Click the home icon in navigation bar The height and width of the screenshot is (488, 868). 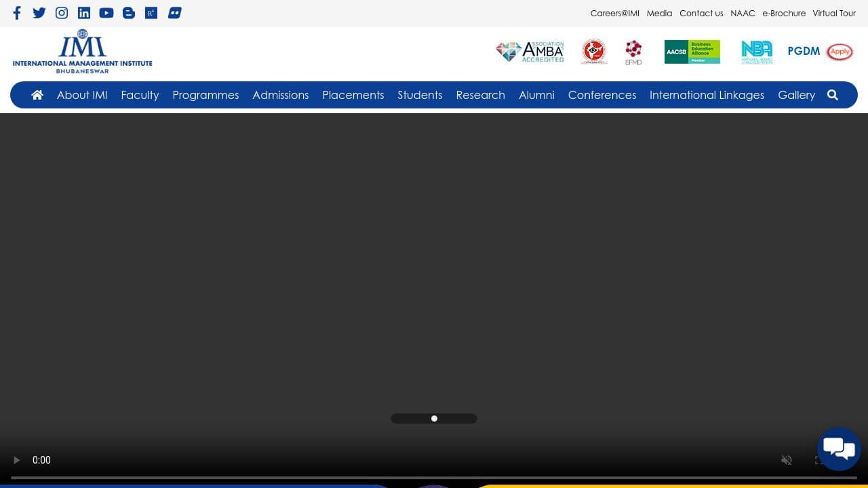point(37,95)
